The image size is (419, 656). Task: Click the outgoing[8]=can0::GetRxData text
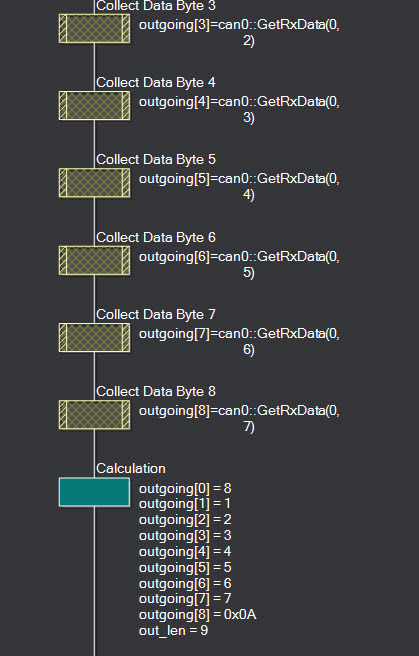pyautogui.click(x=239, y=418)
